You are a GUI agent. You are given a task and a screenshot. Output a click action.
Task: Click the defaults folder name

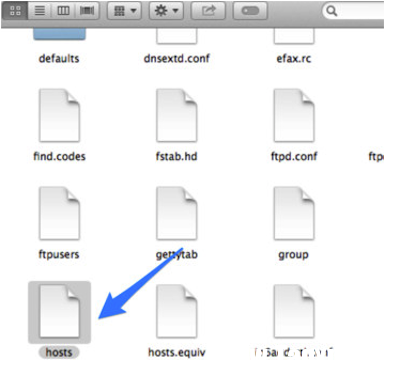coord(59,59)
